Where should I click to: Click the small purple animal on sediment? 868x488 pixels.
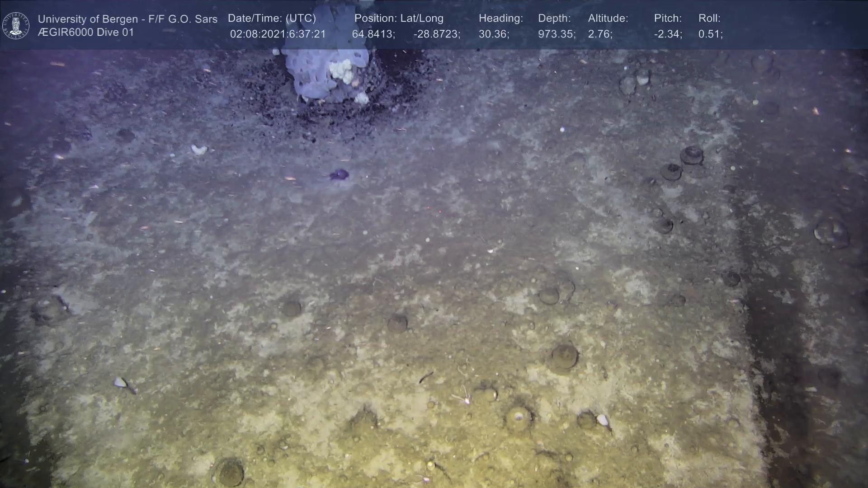pos(339,174)
